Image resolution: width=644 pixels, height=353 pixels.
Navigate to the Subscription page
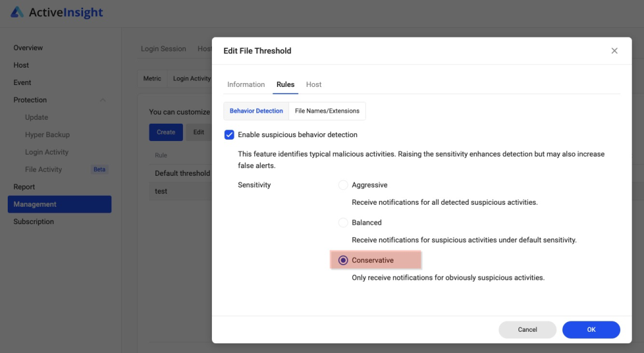(33, 222)
